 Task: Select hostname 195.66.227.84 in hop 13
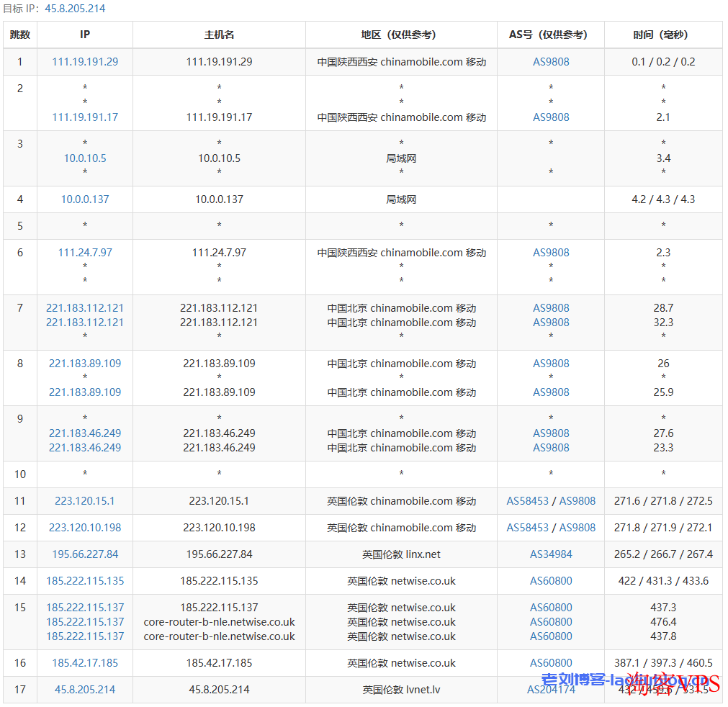219,554
